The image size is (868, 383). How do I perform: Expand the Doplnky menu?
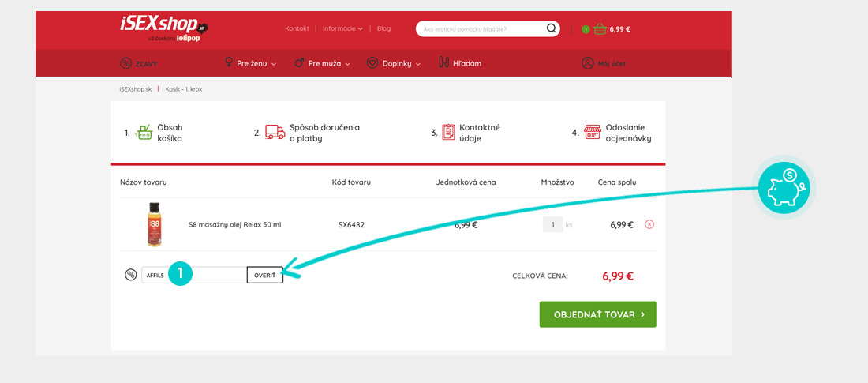point(394,63)
